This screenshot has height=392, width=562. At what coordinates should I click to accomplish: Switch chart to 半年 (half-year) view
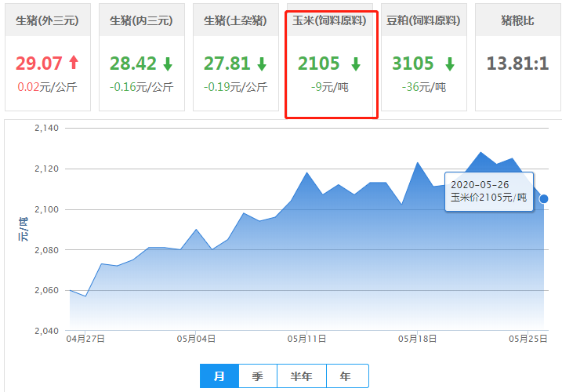(x=301, y=376)
